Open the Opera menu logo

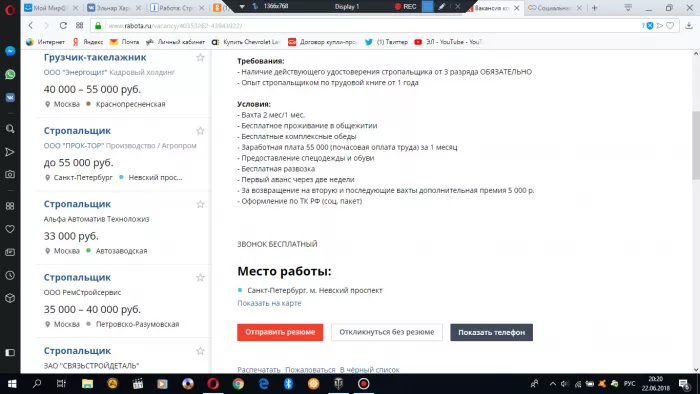click(10, 9)
